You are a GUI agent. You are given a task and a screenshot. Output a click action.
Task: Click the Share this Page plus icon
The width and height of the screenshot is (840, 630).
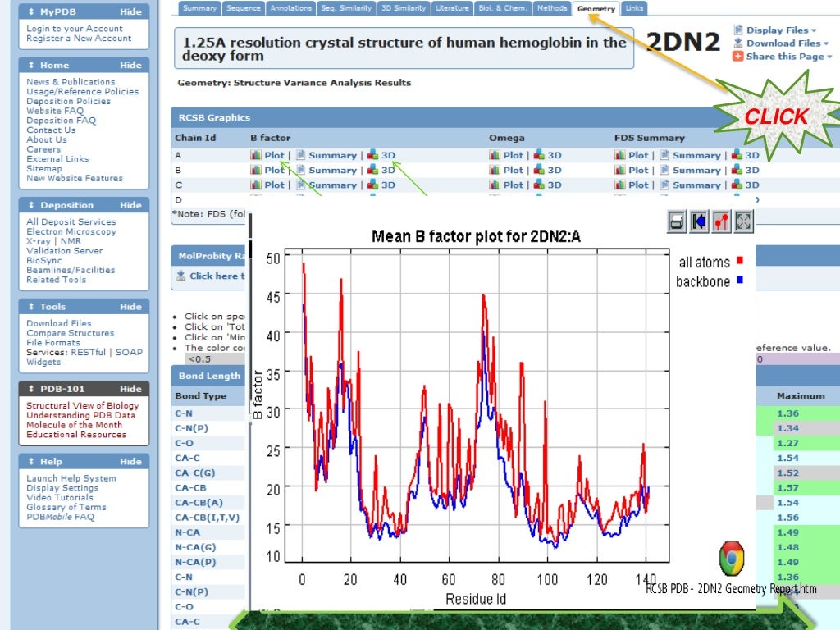(738, 57)
